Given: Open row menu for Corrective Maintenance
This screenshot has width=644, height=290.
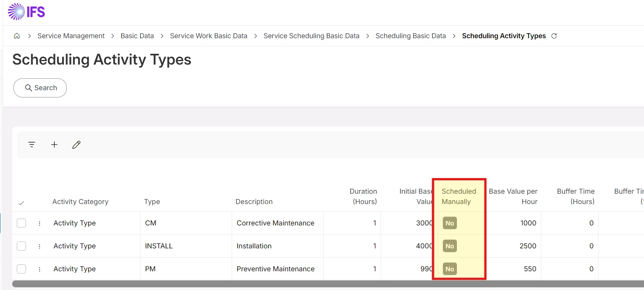Looking at the screenshot, I should 39,223.
